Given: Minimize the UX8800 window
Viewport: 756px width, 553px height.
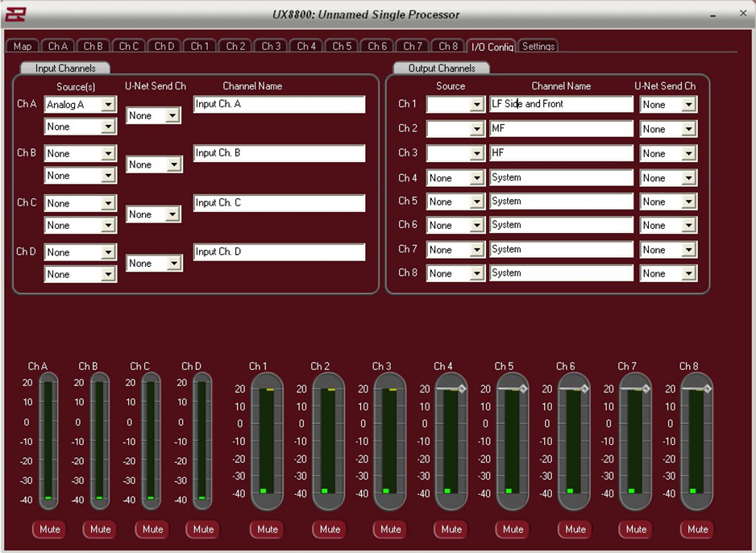Looking at the screenshot, I should click(712, 15).
